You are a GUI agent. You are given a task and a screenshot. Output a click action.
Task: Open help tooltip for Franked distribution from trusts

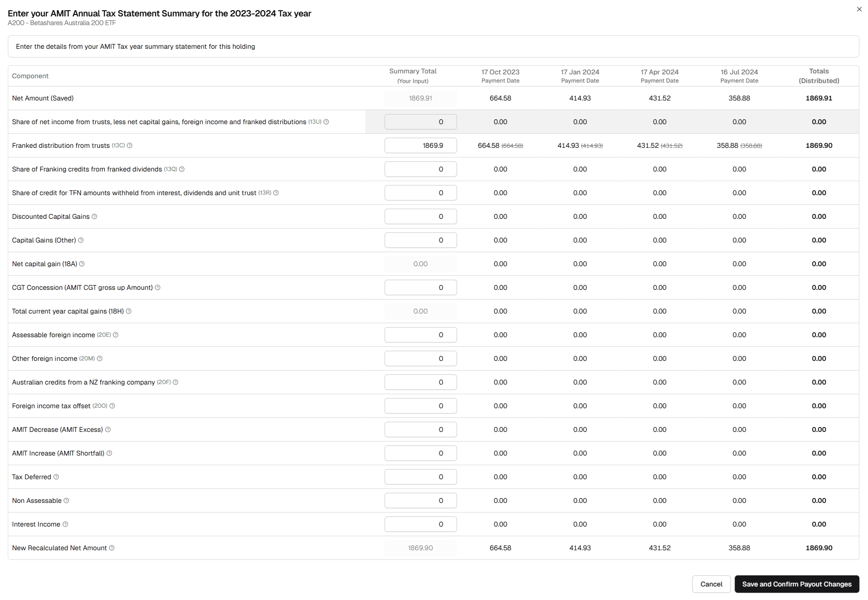click(130, 145)
